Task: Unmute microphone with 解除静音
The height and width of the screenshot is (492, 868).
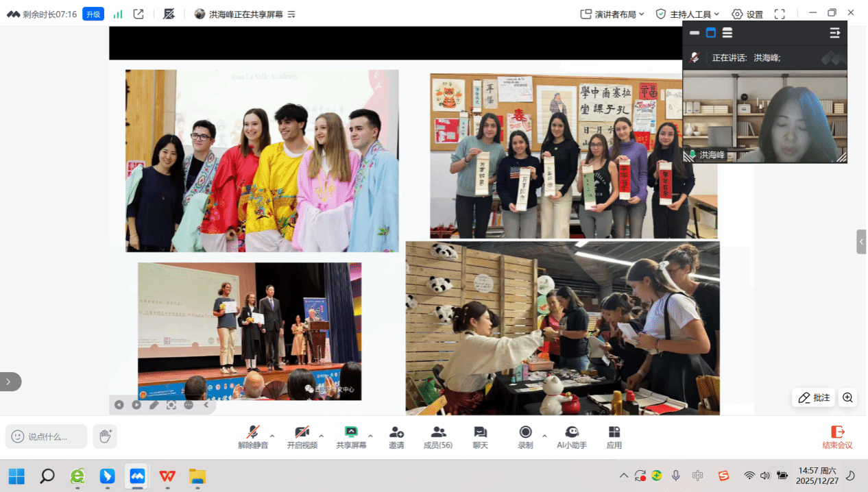Action: click(x=253, y=437)
